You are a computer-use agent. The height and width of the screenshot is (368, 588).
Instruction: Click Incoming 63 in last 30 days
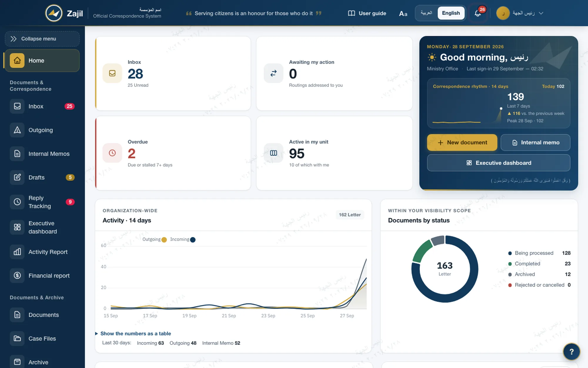(150, 343)
